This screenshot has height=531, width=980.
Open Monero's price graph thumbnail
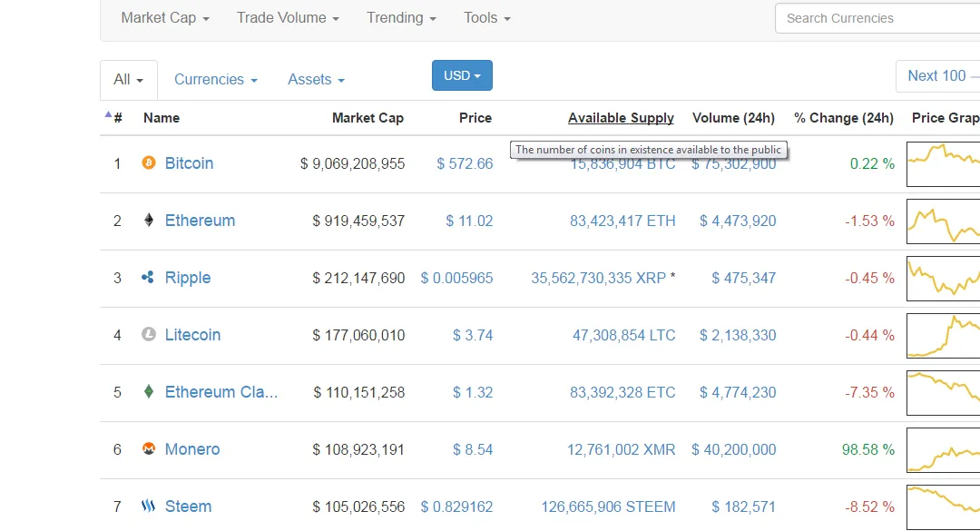[943, 449]
